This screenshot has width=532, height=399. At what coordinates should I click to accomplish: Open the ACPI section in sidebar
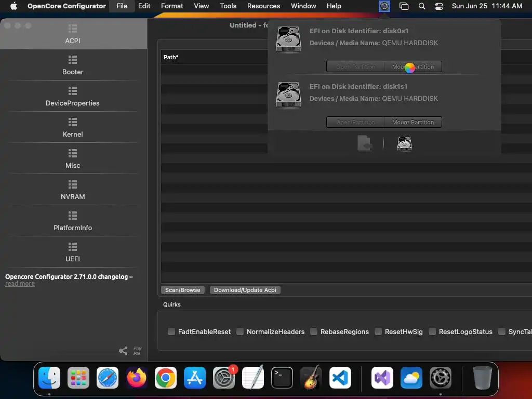click(x=73, y=34)
